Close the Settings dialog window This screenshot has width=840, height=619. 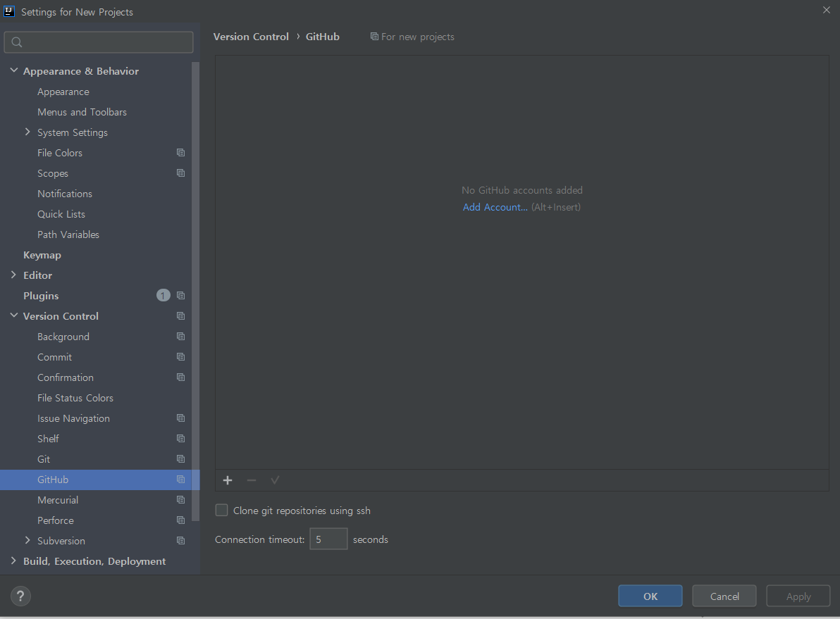(826, 10)
